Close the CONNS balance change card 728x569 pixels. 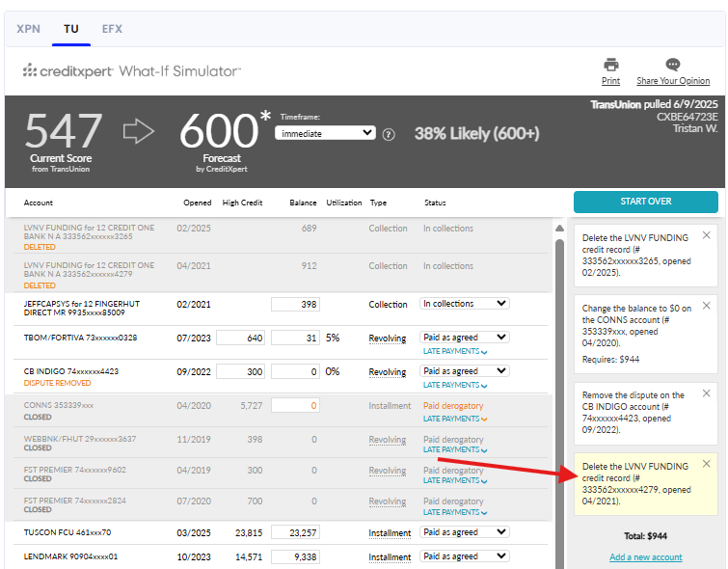coord(706,306)
